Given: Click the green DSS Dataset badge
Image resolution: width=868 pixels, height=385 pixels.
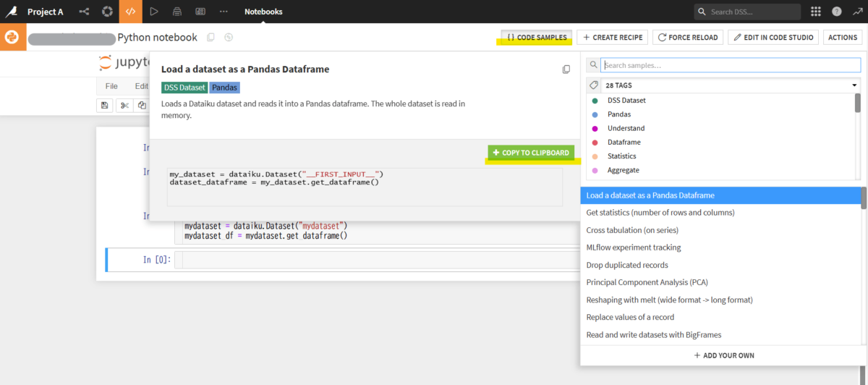Looking at the screenshot, I should 184,88.
